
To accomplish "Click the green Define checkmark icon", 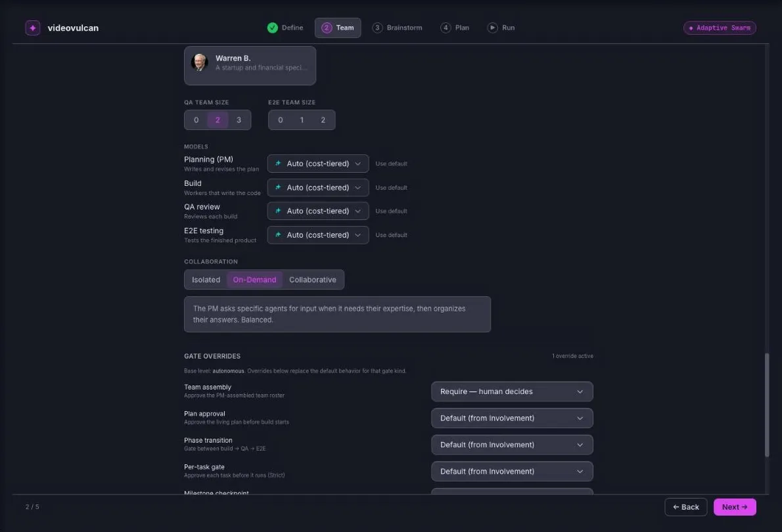I will click(272, 28).
